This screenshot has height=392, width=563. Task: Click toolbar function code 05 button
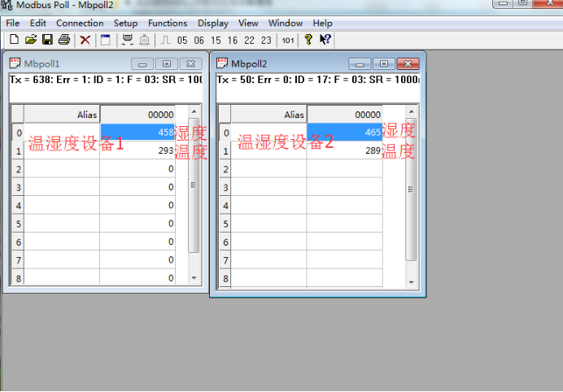182,40
